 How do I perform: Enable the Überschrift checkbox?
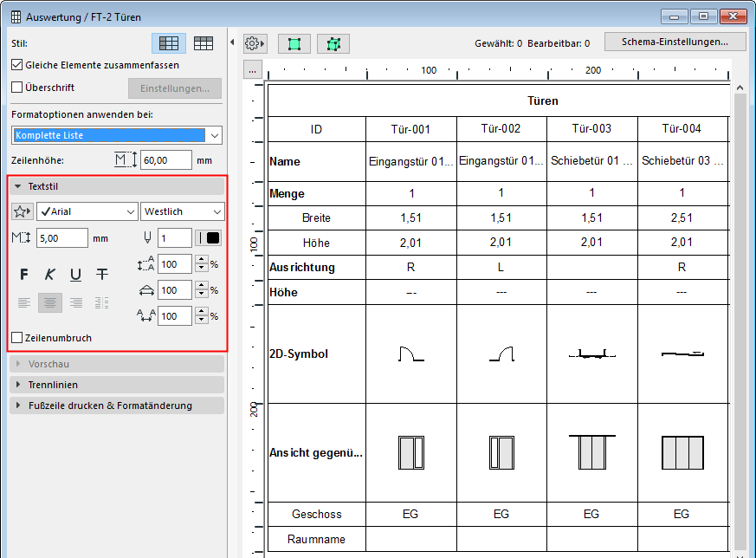click(17, 88)
